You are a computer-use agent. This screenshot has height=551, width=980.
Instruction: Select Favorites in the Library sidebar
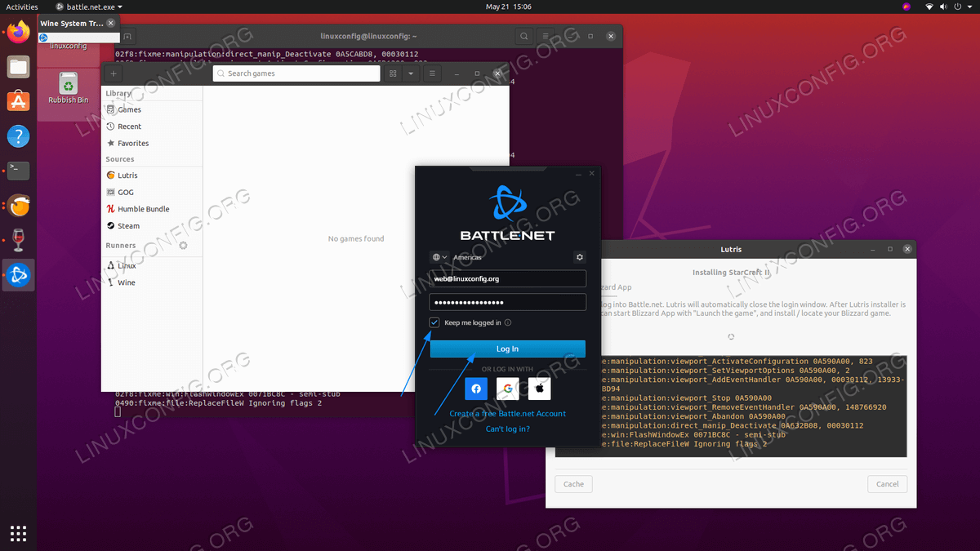(x=133, y=143)
